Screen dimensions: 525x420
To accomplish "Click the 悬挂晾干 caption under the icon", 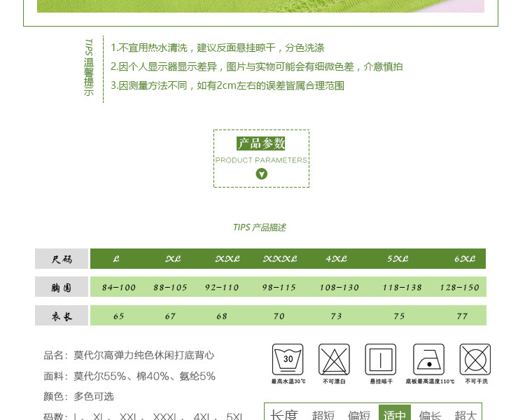I will (381, 381).
